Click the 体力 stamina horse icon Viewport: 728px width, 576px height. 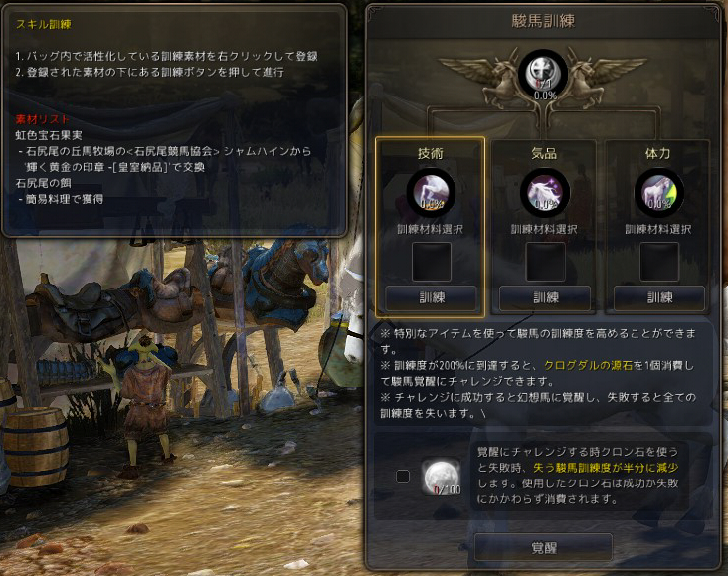pyautogui.click(x=658, y=193)
